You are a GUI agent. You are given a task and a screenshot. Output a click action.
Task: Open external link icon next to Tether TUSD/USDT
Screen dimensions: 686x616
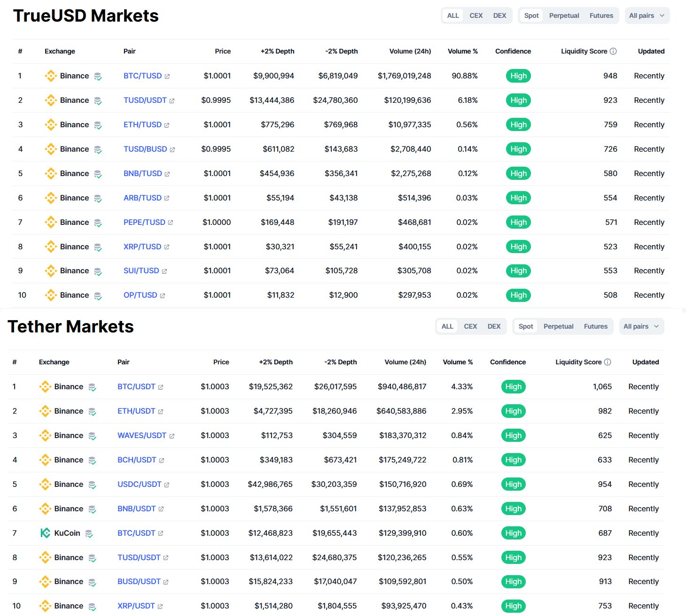(166, 558)
